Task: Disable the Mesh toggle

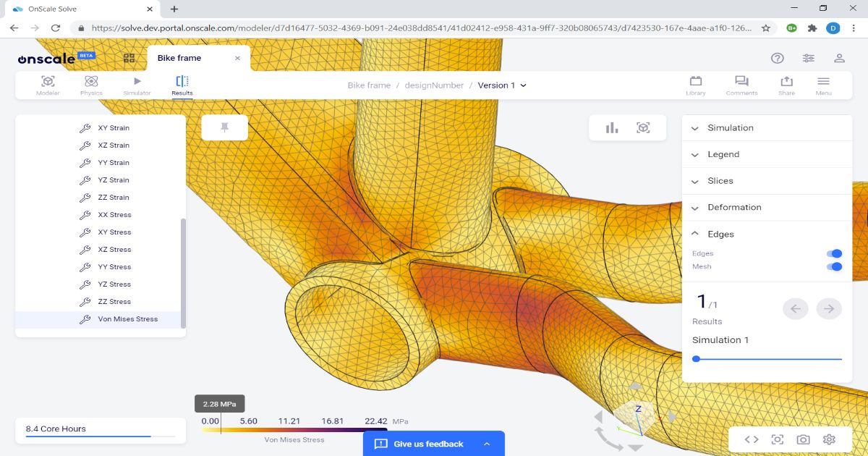Action: coord(835,266)
